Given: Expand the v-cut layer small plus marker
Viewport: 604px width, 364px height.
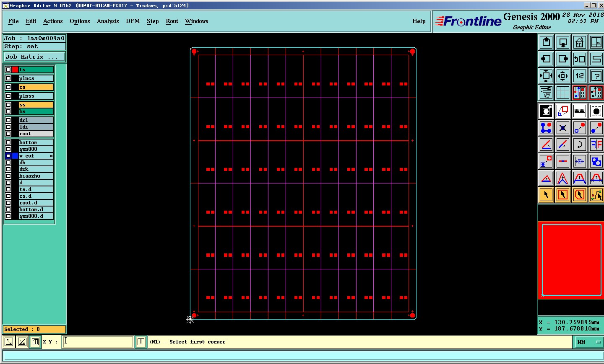Looking at the screenshot, I should coord(51,156).
